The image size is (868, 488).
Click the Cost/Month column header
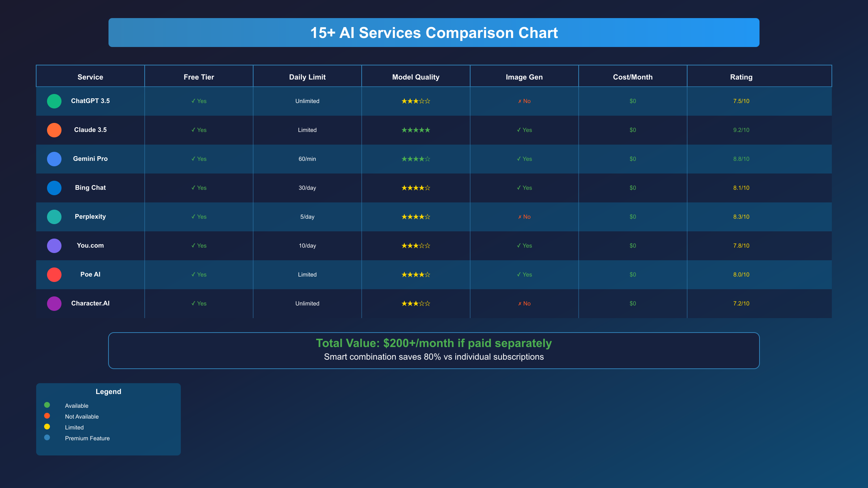click(x=633, y=77)
